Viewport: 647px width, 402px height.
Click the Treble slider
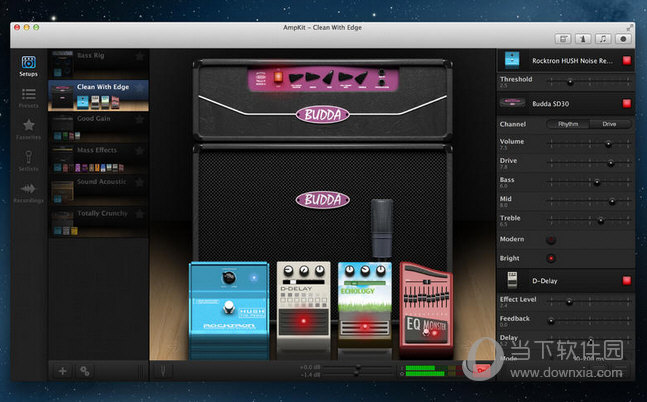[x=589, y=221]
